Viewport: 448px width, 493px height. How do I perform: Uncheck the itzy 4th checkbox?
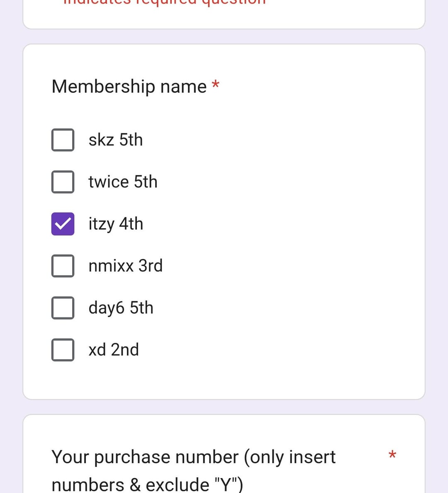[x=63, y=224]
